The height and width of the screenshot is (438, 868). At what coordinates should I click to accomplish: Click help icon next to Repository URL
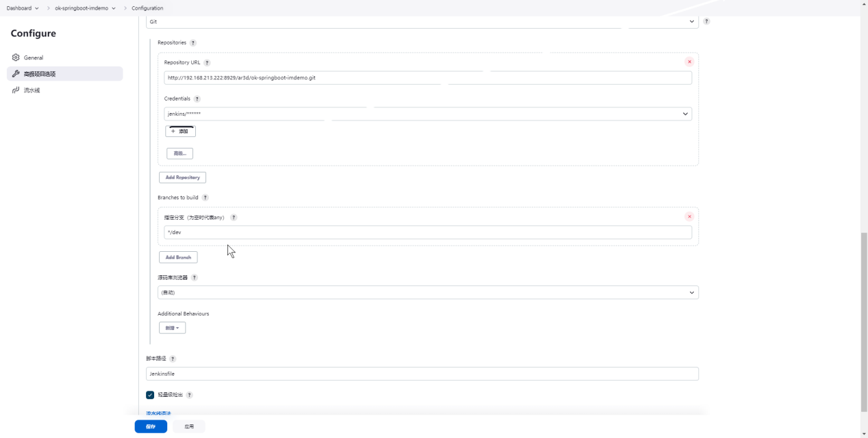208,63
